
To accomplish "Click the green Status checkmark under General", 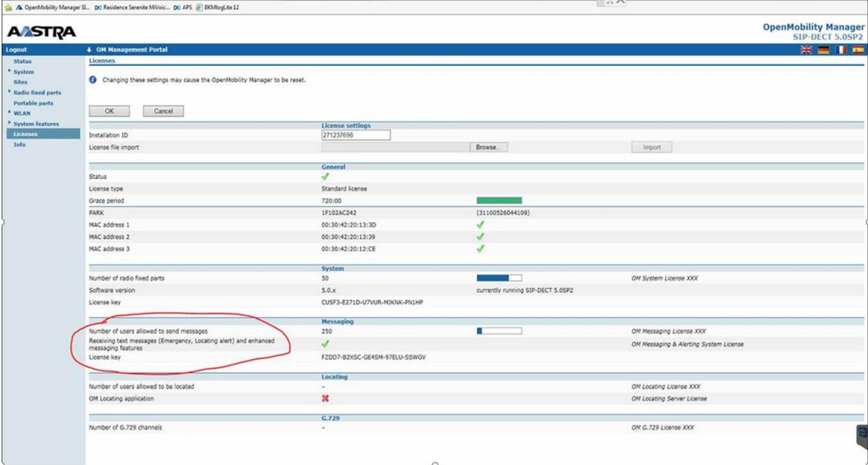I will pos(325,177).
